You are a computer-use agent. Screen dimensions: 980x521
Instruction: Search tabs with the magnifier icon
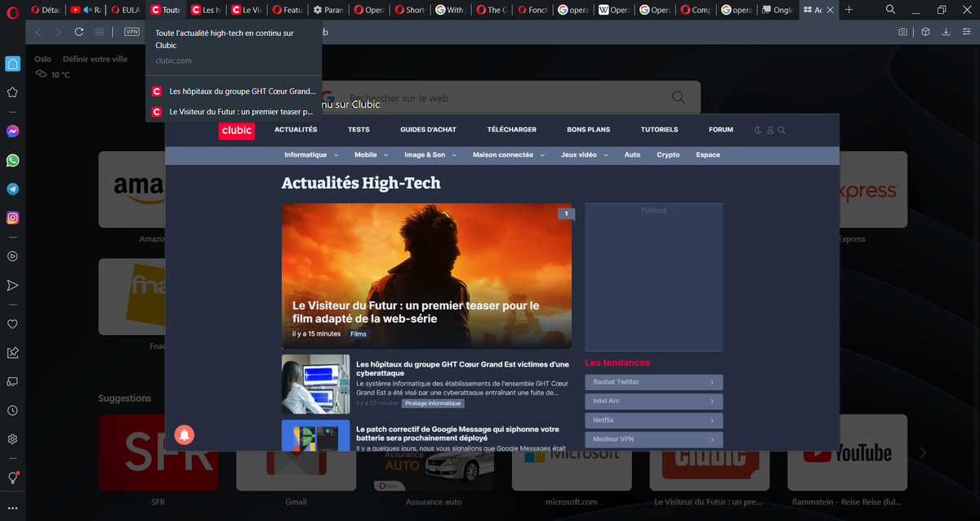tap(890, 10)
